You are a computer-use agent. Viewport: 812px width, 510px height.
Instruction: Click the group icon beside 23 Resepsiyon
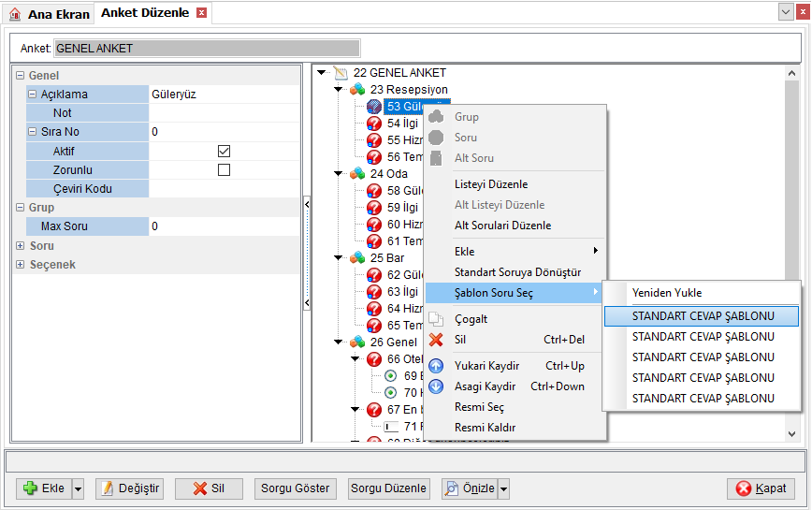357,90
